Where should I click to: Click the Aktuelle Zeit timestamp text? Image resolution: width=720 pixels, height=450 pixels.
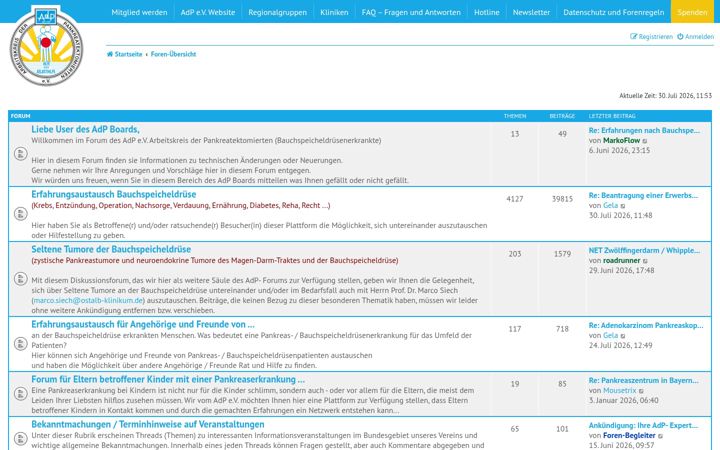coord(665,96)
